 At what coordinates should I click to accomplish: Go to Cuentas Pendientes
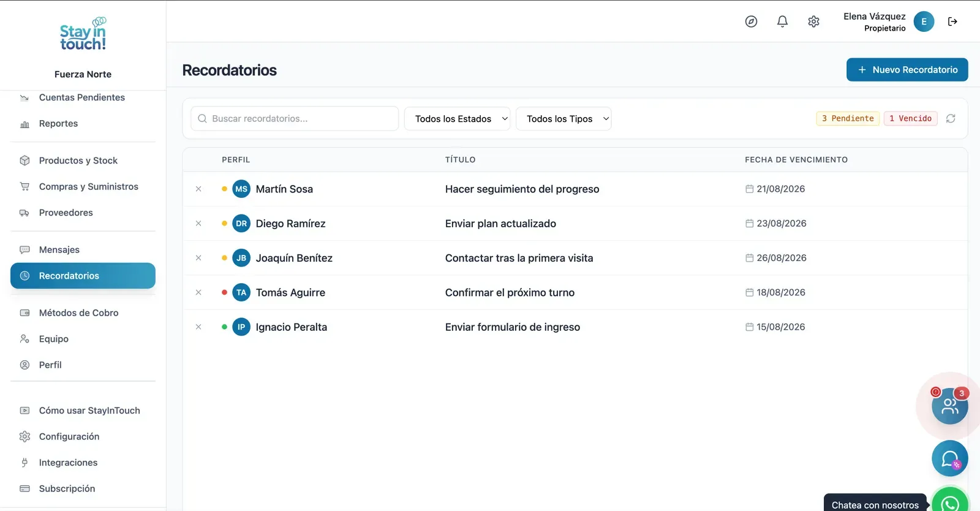83,97
